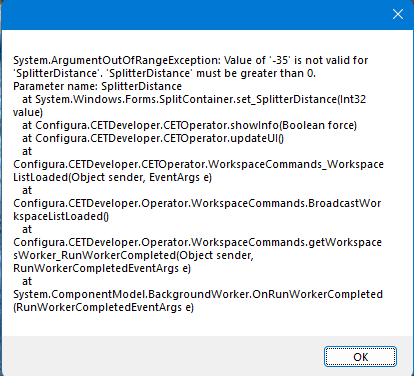Screen dimensions: 414x376
Task: Click 'RunWorkerCompletedEventArgs e)' line under sWorker
Action: coord(102,268)
